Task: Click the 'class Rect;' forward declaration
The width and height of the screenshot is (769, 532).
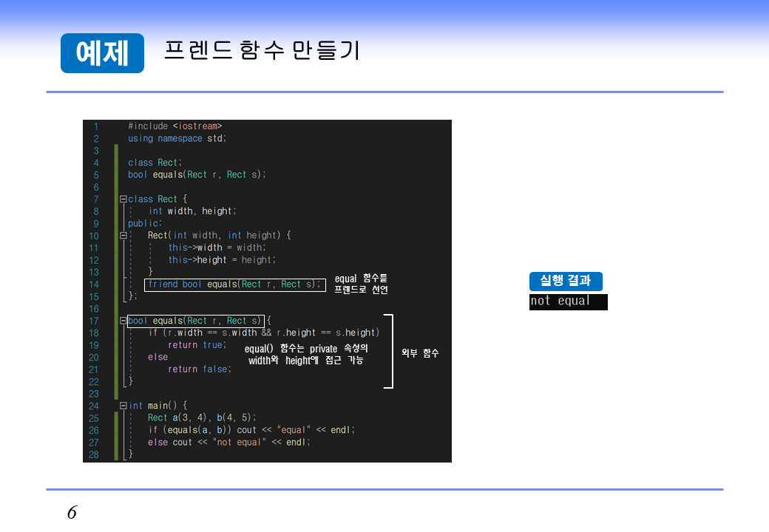Action: (155, 162)
